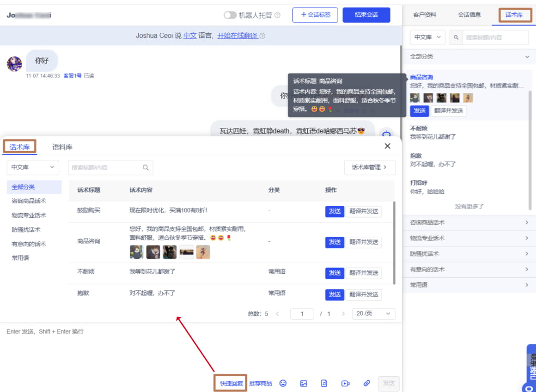
Task: Click the video attachment icon
Action: click(346, 384)
